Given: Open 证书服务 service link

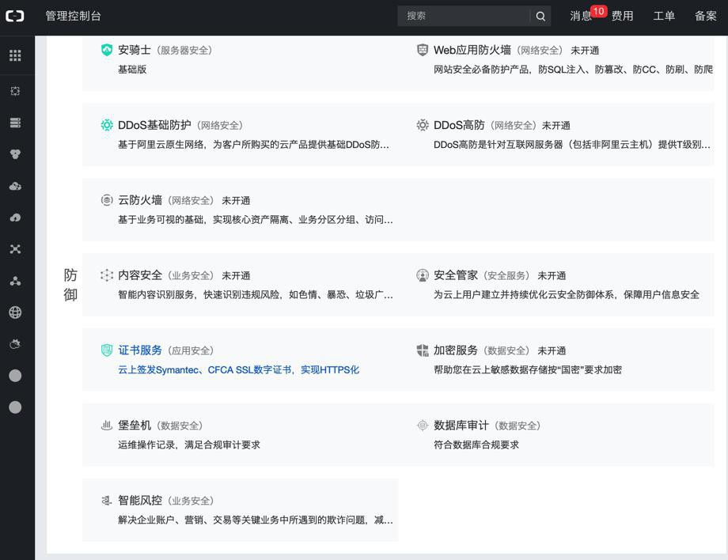Looking at the screenshot, I should coord(140,350).
